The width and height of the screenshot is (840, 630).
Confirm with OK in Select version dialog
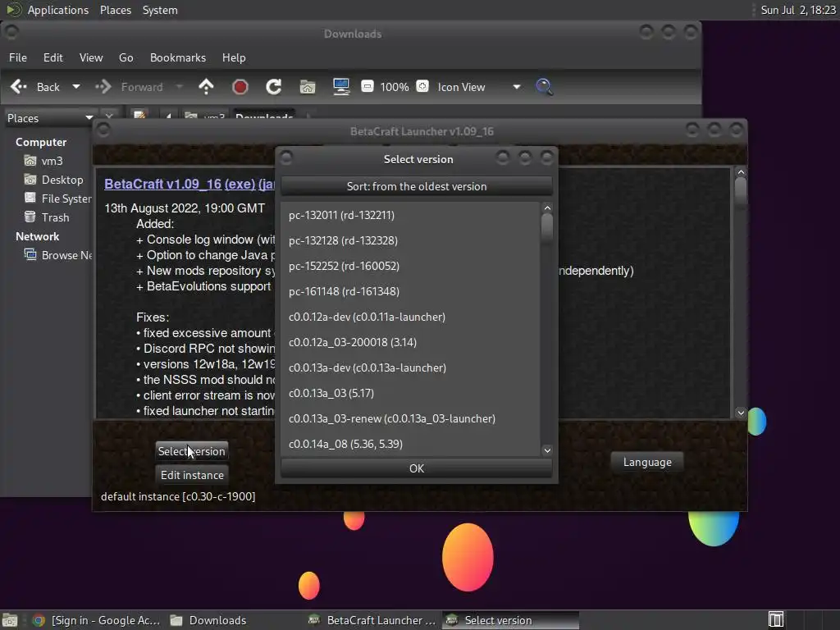tap(416, 468)
